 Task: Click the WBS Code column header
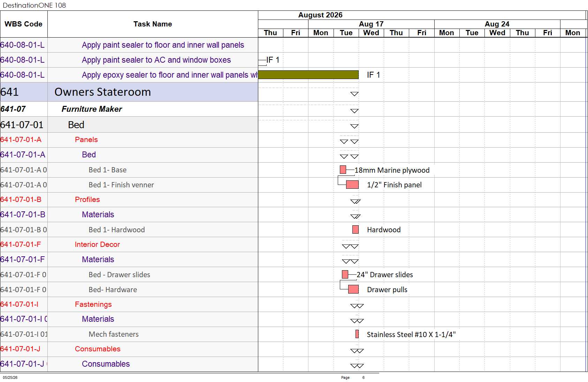(24, 24)
